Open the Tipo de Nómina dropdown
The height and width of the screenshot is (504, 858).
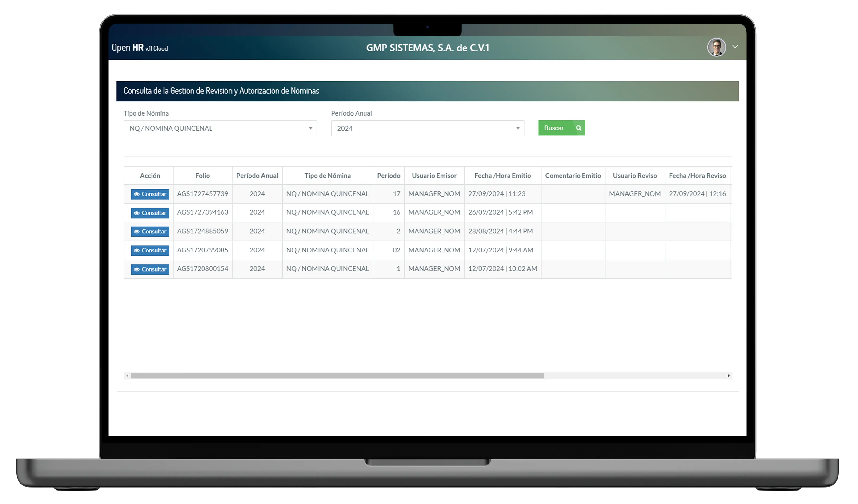point(220,128)
